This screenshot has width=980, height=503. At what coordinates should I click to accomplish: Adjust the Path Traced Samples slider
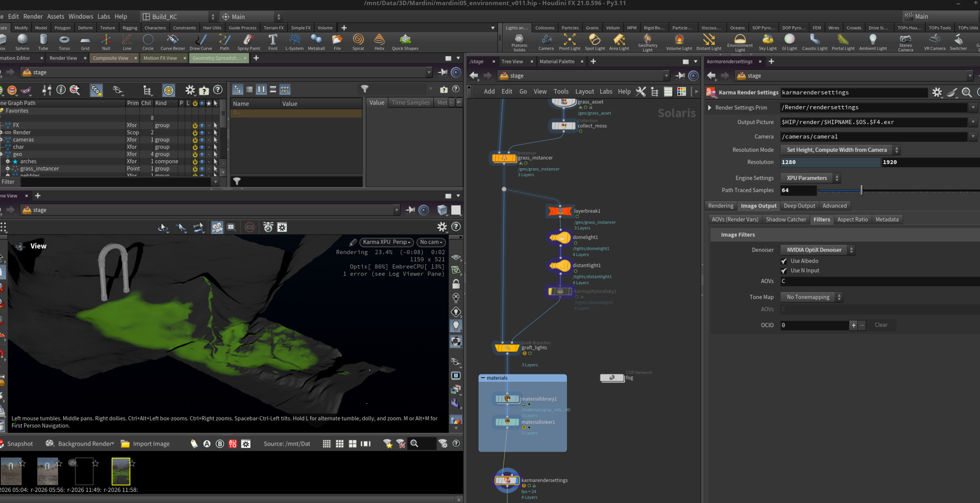861,190
